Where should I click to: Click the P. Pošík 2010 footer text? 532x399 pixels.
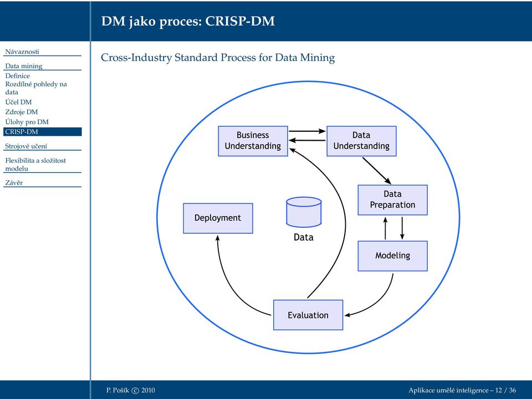point(131,390)
